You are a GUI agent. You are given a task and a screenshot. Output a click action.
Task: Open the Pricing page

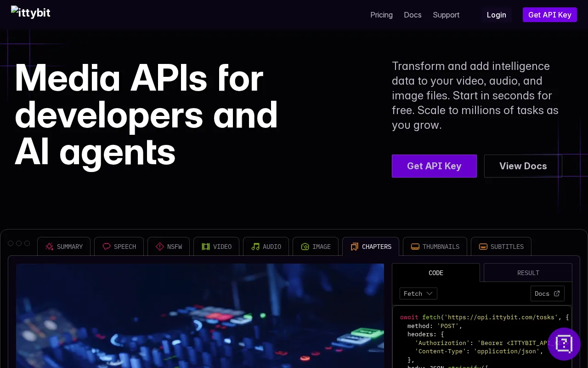point(381,15)
